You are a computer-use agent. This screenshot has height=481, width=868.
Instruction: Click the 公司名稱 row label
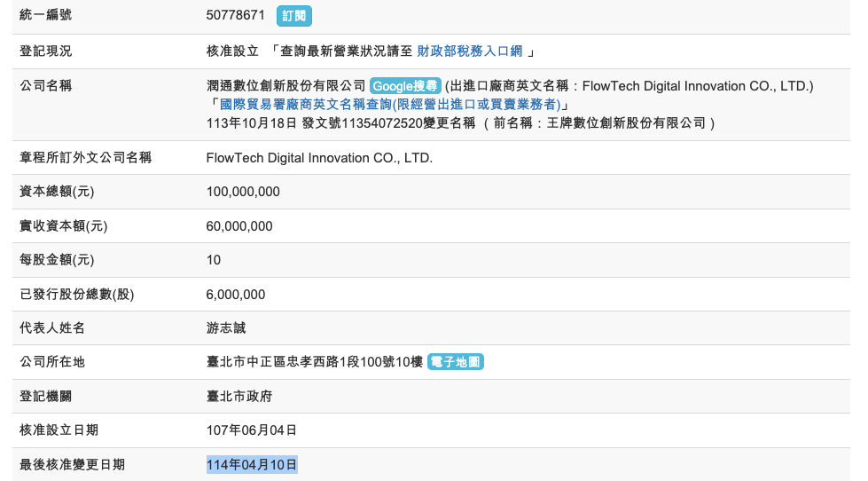tap(45, 86)
